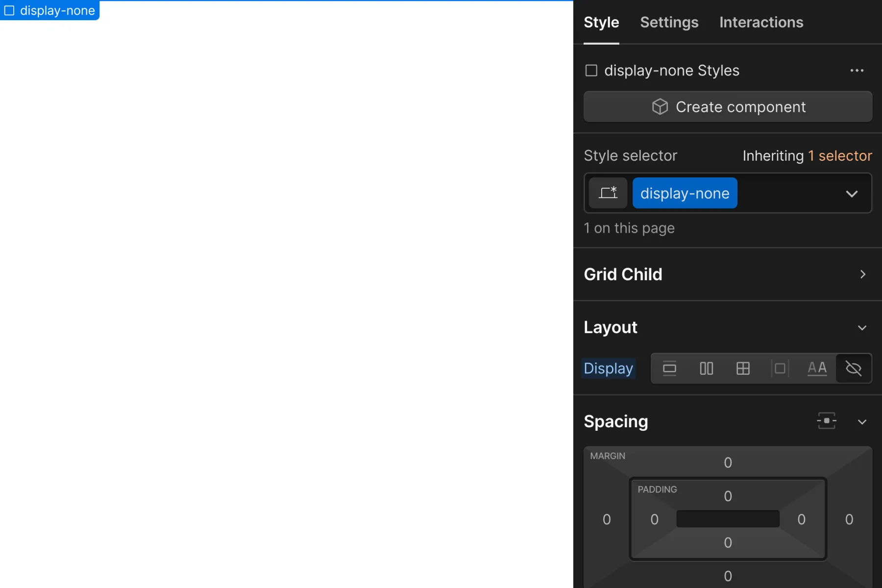882x588 pixels.
Task: Open the three-dot menu for display-none Styles
Action: [857, 71]
